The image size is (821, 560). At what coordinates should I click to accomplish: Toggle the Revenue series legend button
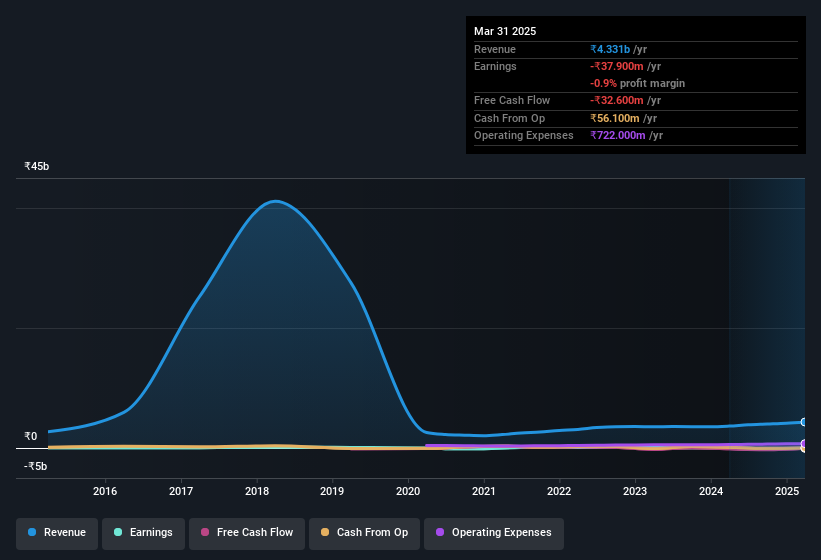57,533
